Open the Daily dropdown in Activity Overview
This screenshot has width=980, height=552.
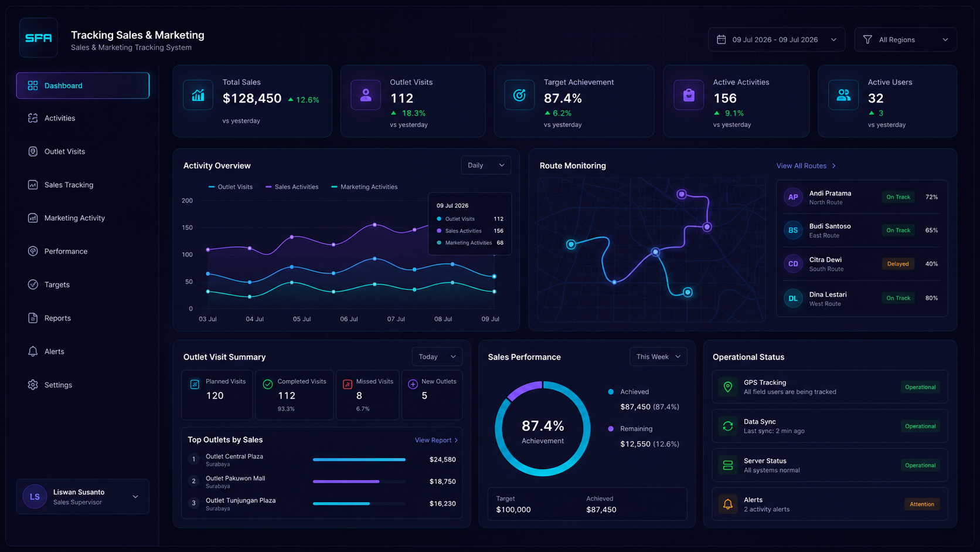click(486, 165)
